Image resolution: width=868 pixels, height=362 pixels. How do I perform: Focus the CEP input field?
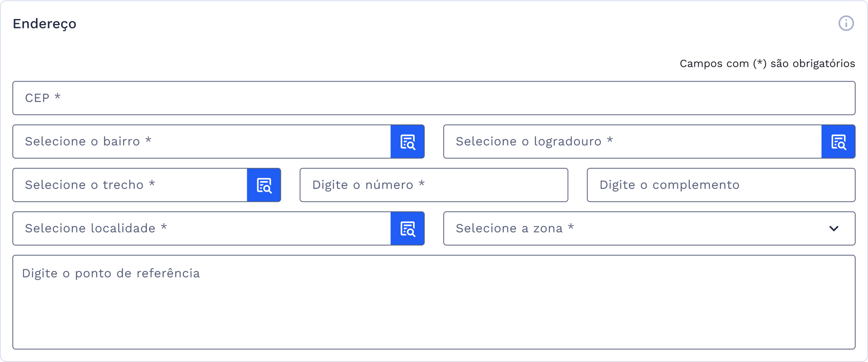click(434, 98)
